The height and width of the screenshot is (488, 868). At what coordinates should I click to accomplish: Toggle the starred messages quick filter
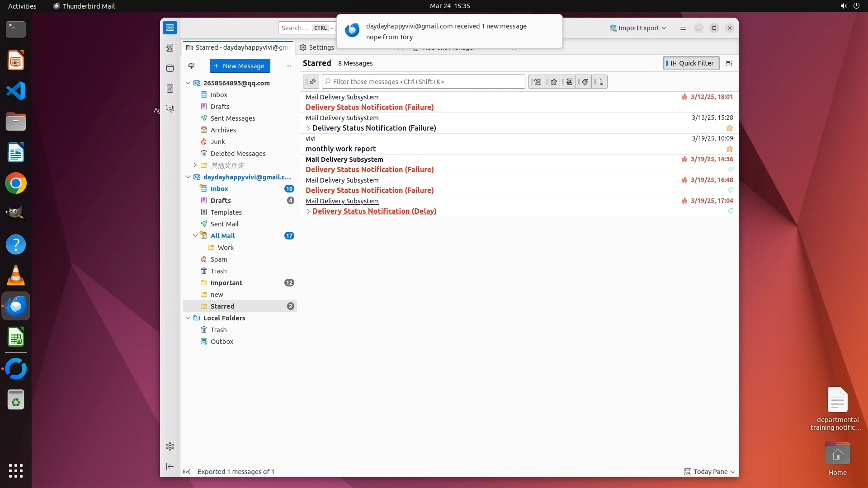coord(553,82)
